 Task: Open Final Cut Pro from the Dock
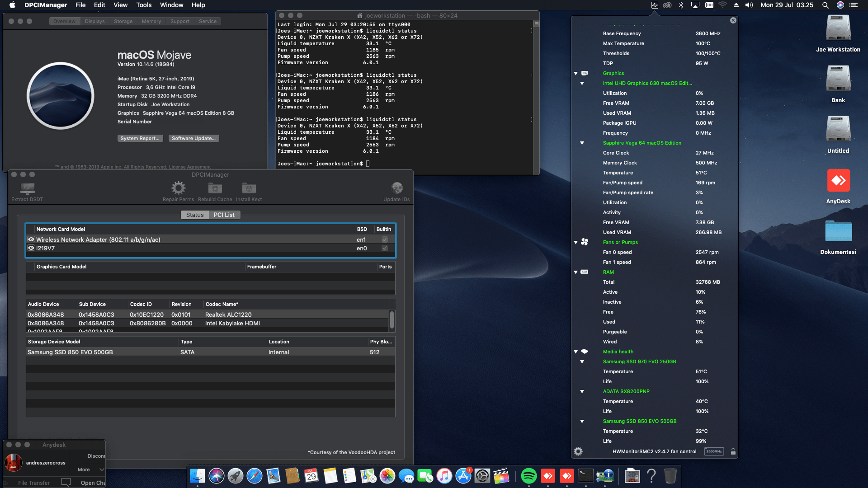click(x=501, y=476)
